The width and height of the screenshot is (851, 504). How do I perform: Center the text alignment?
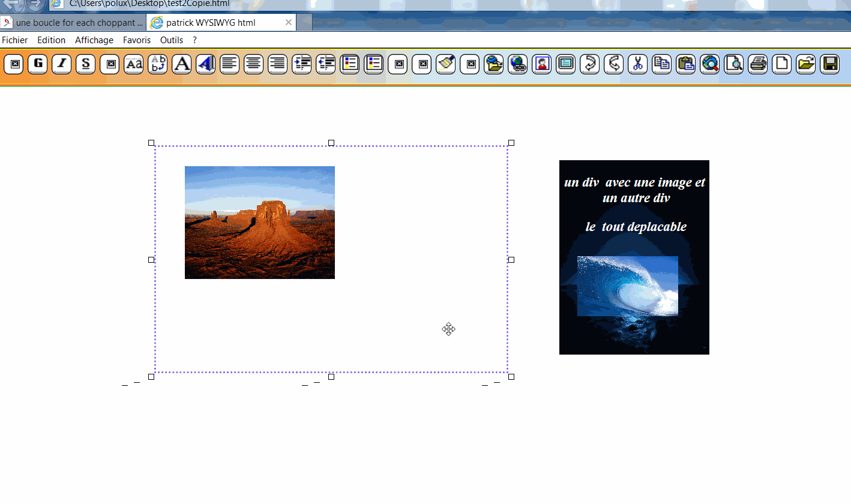click(254, 64)
